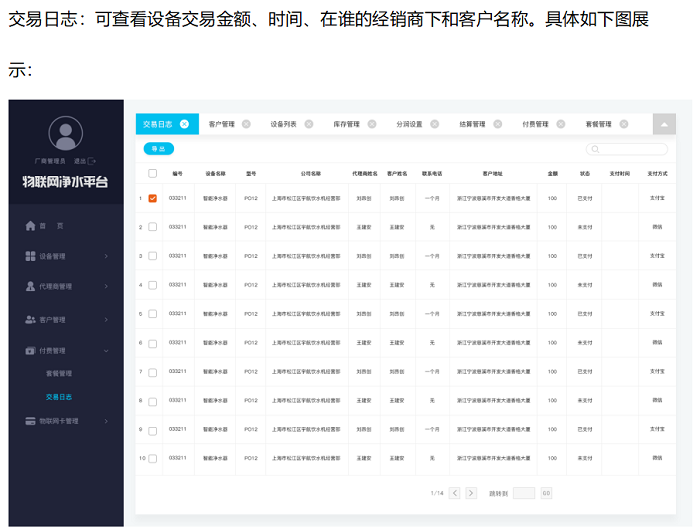
Task: Switch to the 结算管理 tab
Action: point(472,124)
